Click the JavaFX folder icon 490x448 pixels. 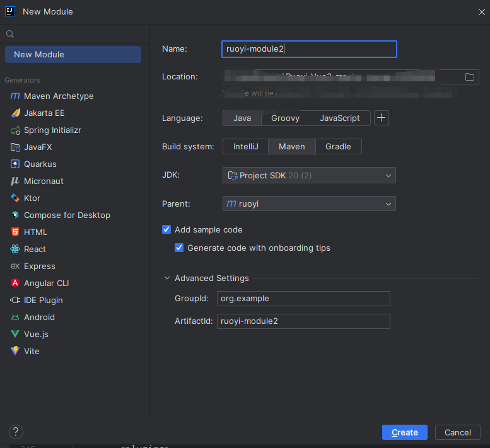(15, 147)
